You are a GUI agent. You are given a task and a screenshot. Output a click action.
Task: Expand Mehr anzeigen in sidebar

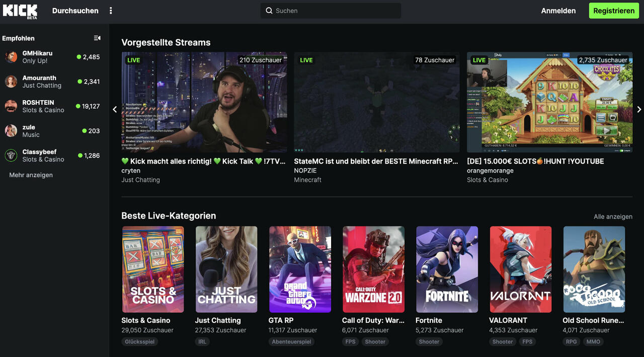click(31, 175)
